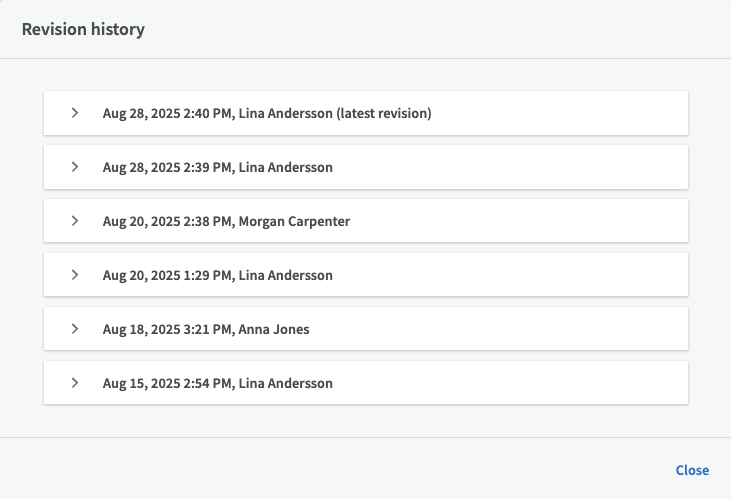Click the Aug 20, 2025 1:29 PM date text
The width and height of the screenshot is (731, 499).
[167, 275]
